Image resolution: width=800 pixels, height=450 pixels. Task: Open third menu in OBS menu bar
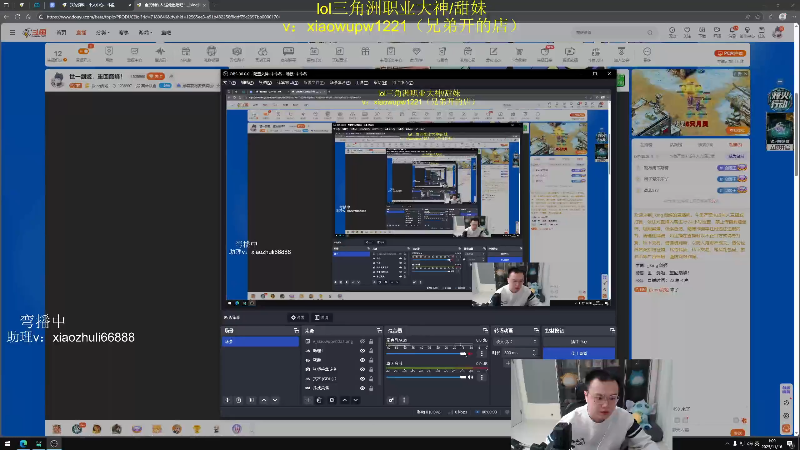(x=265, y=83)
